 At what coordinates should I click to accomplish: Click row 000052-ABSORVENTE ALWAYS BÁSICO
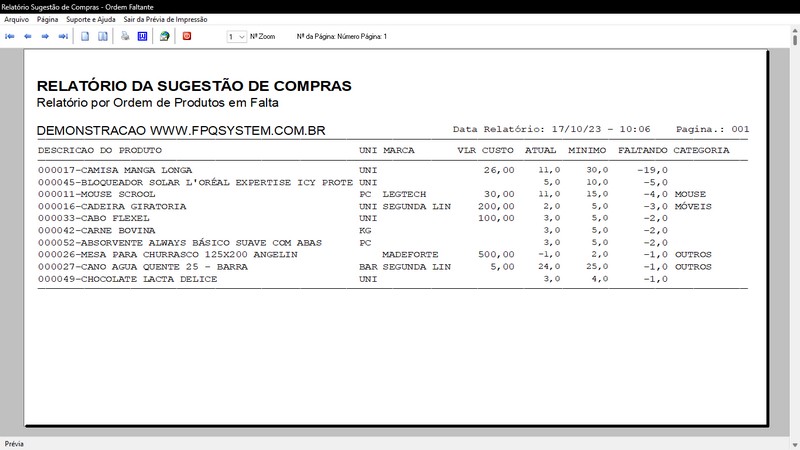(x=353, y=243)
